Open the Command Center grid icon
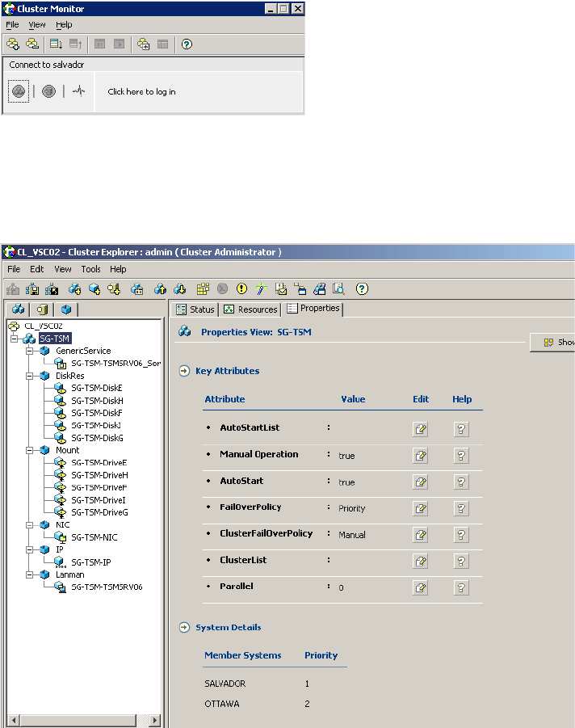The width and height of the screenshot is (575, 728). coord(203,289)
